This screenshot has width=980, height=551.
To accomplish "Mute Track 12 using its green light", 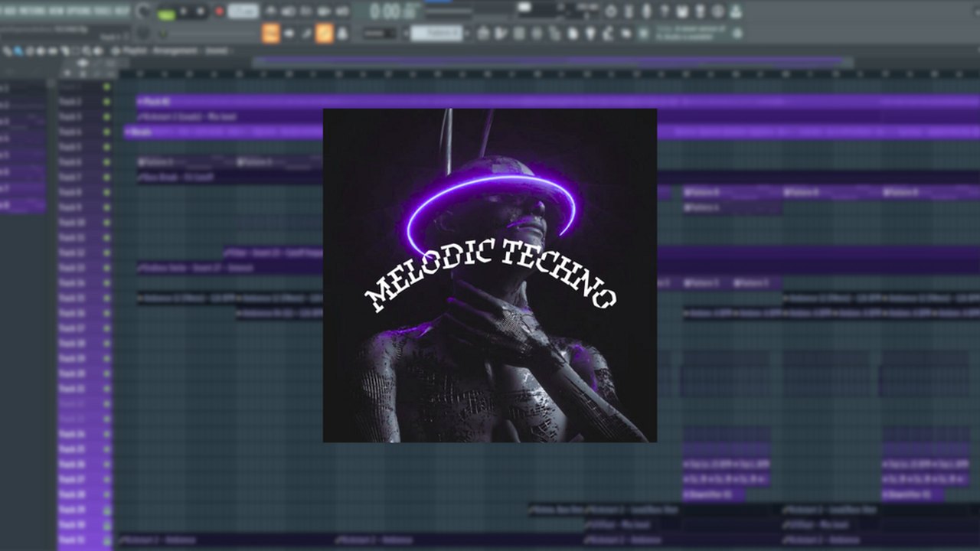I will click(106, 253).
